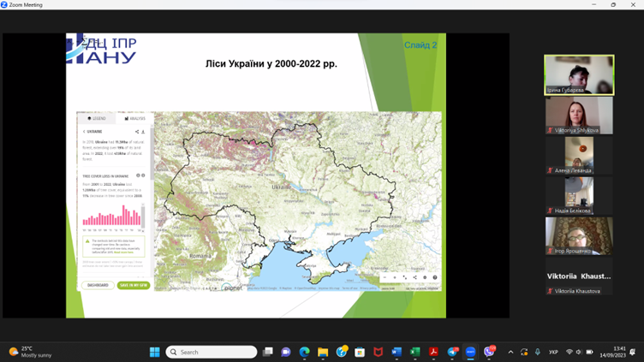Click the map help question mark icon
The height and width of the screenshot is (362, 644).
click(x=435, y=277)
